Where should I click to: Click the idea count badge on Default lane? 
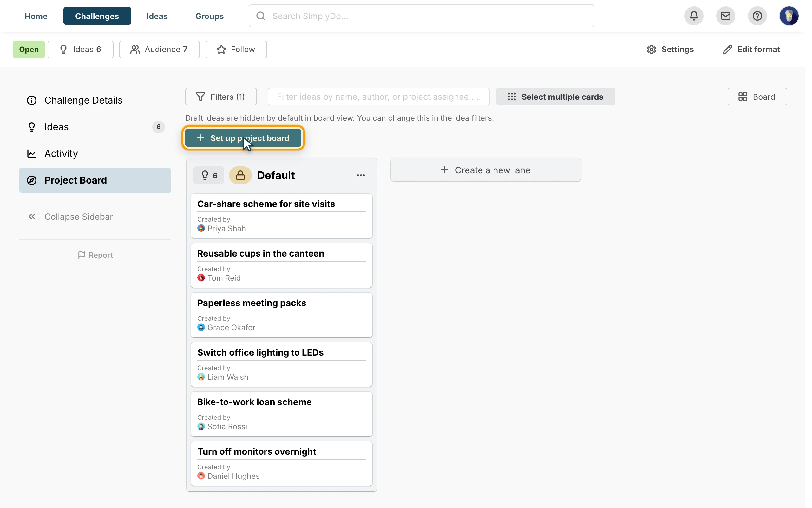[x=209, y=175]
